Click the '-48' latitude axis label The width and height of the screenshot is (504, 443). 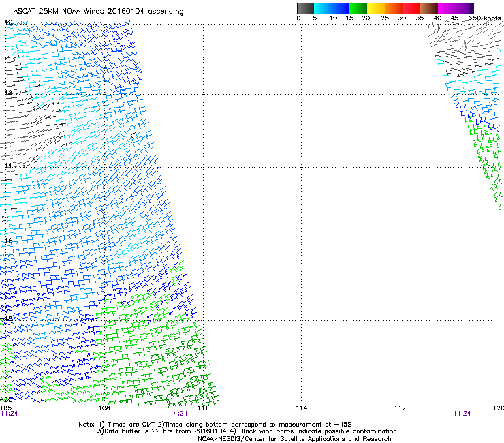coord(6,318)
